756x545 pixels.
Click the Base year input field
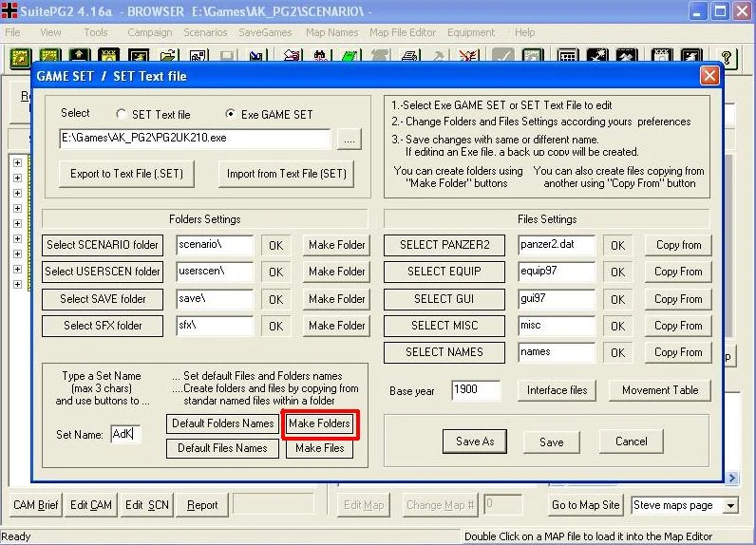(x=477, y=390)
